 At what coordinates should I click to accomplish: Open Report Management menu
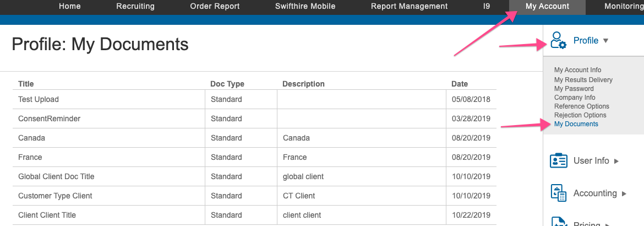click(409, 6)
